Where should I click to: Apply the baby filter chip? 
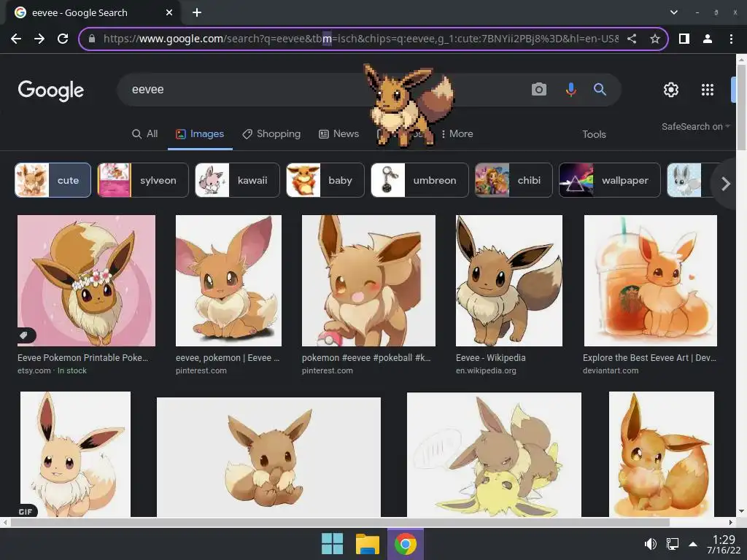pos(325,180)
